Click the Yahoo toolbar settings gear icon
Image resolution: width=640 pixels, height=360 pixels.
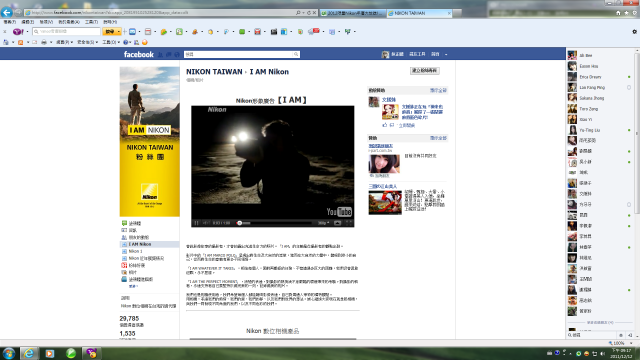click(634, 31)
